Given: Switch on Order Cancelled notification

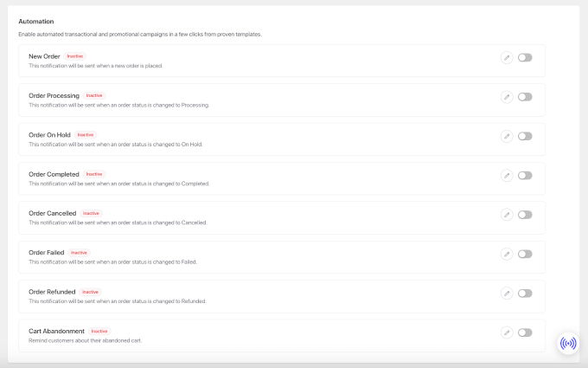Looking at the screenshot, I should [x=525, y=215].
